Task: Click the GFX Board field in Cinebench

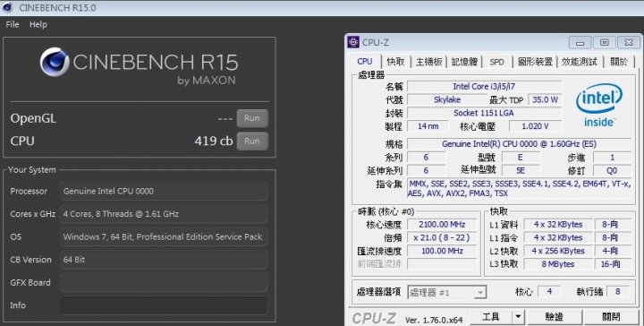Action: pyautogui.click(x=164, y=283)
